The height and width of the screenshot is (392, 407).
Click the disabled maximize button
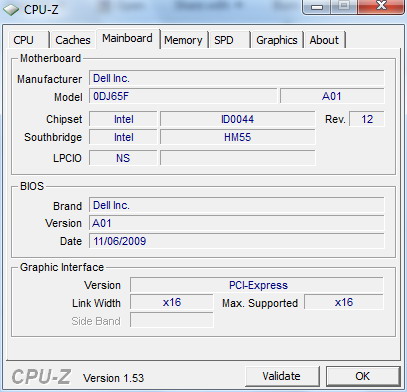tap(344, 6)
